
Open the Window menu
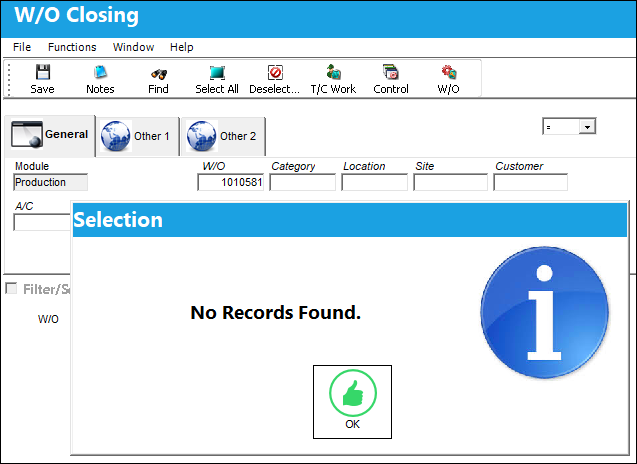[x=133, y=47]
